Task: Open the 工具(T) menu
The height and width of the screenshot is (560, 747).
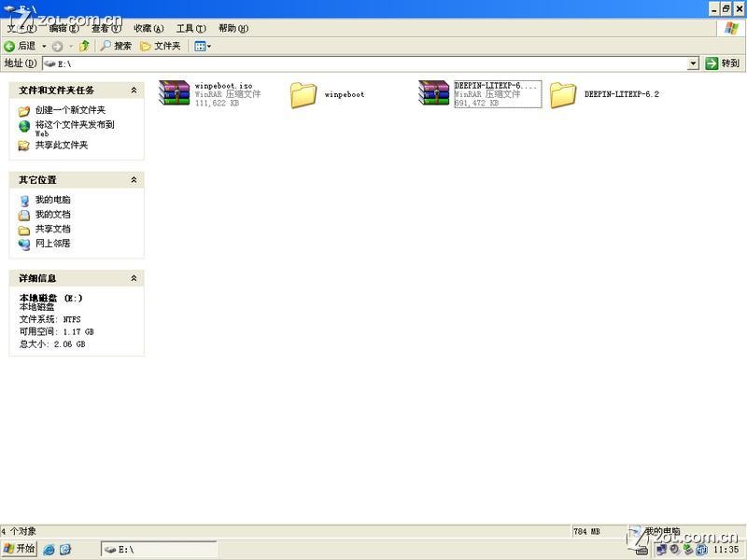Action: [x=190, y=28]
